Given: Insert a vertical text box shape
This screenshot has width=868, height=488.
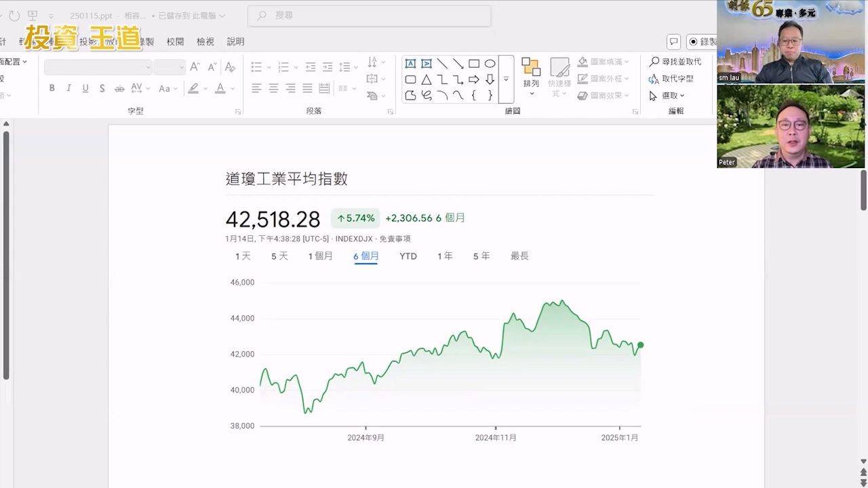Looking at the screenshot, I should (426, 64).
